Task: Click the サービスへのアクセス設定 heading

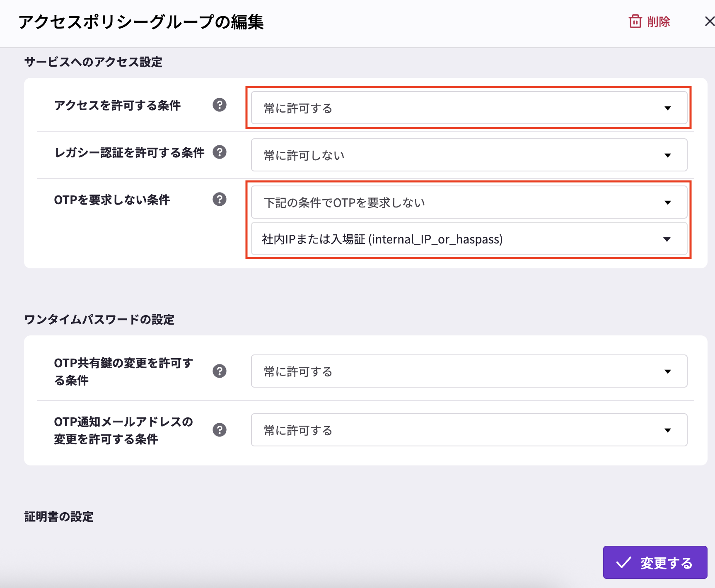Action: click(93, 62)
